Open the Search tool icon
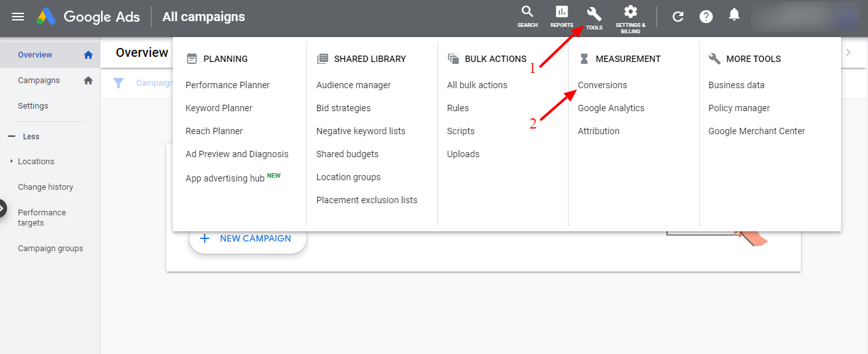Image resolution: width=868 pixels, height=354 pixels. click(528, 17)
